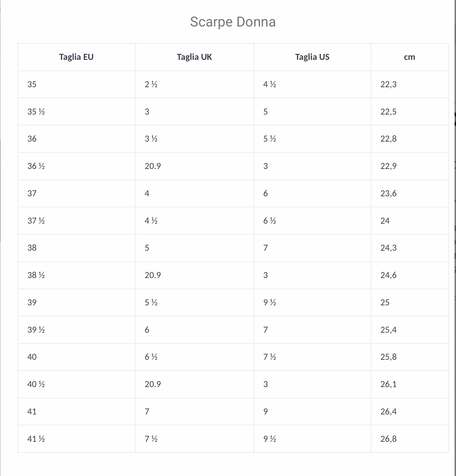
Task: Click the EU size 36 ½ cell
Action: click(36, 166)
